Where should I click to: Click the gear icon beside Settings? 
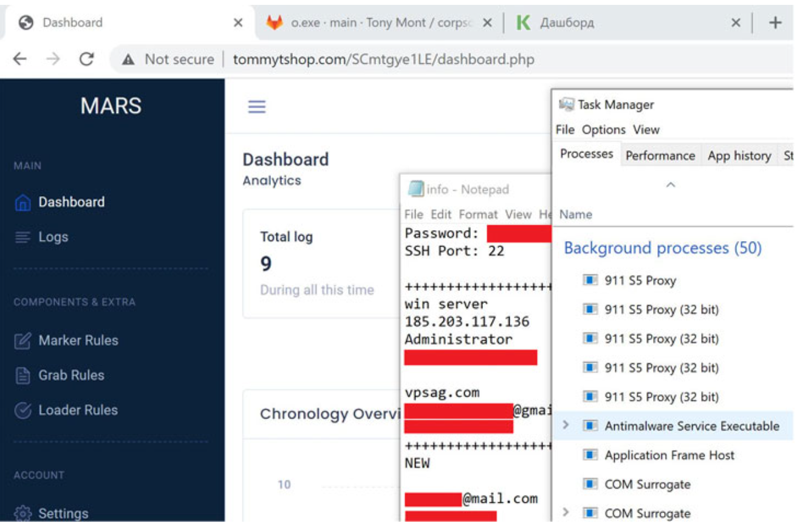[22, 513]
